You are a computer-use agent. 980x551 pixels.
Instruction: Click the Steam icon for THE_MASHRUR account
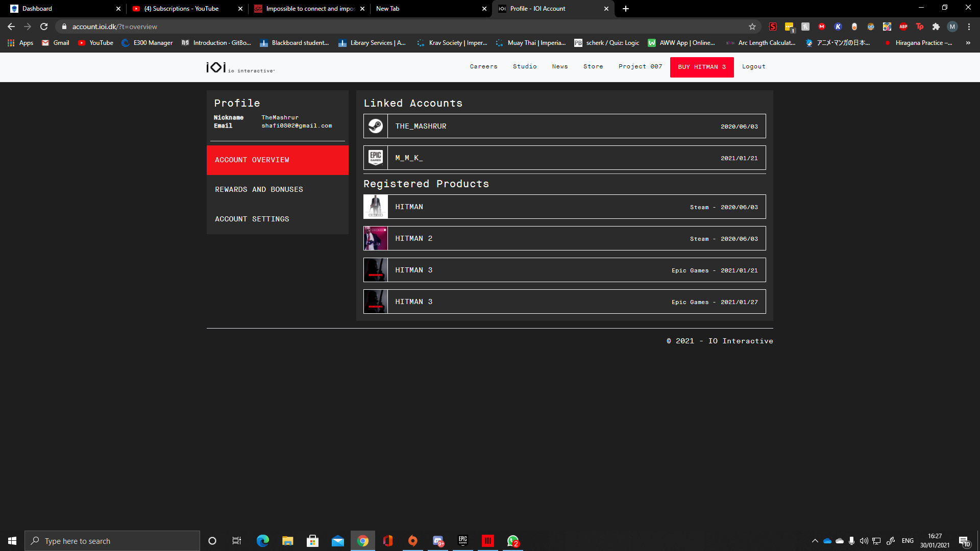click(376, 126)
